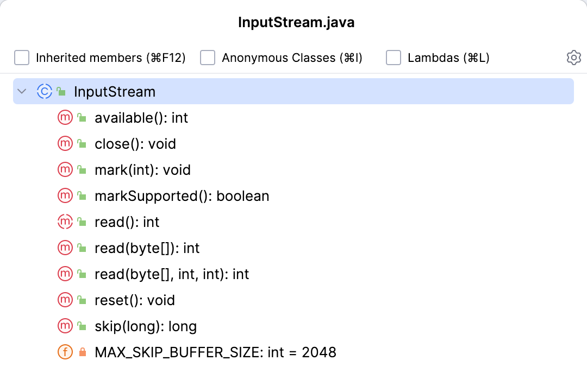
Task: Click the abstract method icon beside read(): int
Action: coord(65,222)
